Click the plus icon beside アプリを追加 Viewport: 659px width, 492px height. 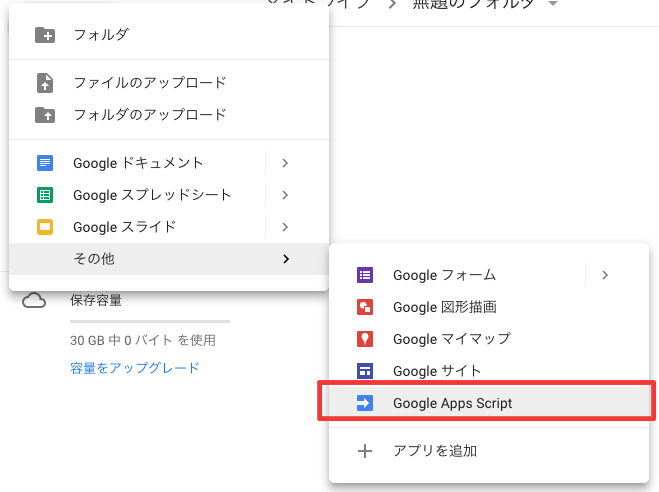pyautogui.click(x=365, y=451)
